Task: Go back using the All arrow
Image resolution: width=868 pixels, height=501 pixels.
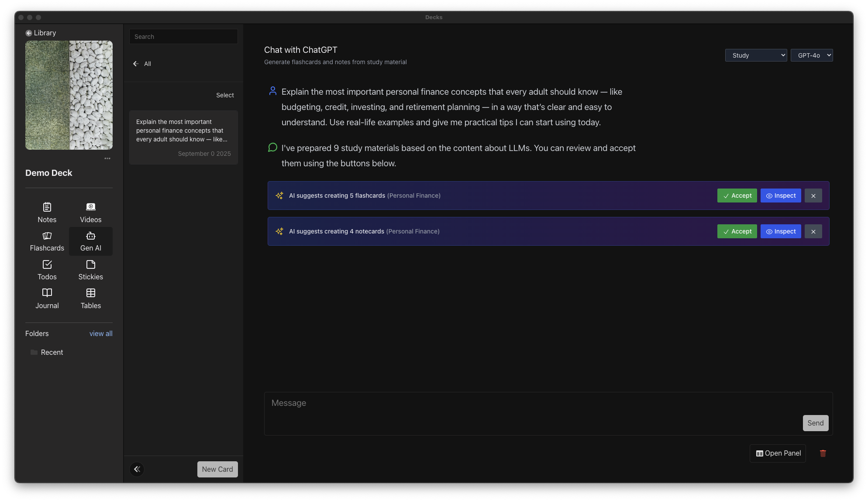Action: point(136,64)
